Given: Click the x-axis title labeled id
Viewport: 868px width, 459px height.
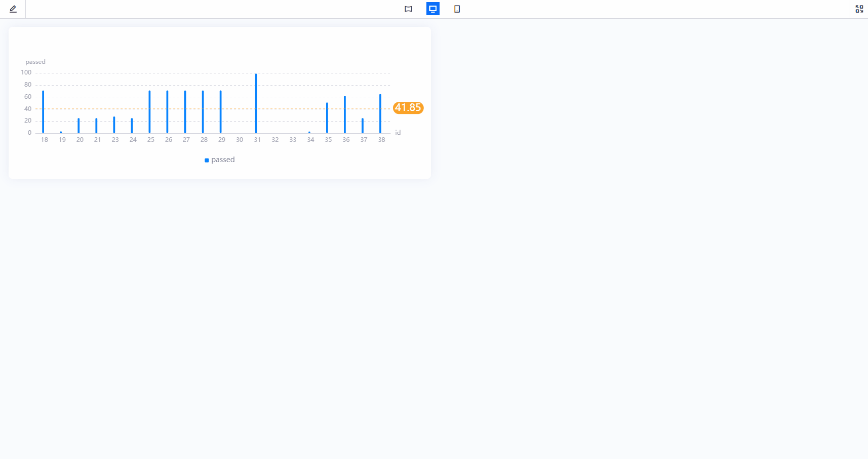Looking at the screenshot, I should (398, 132).
